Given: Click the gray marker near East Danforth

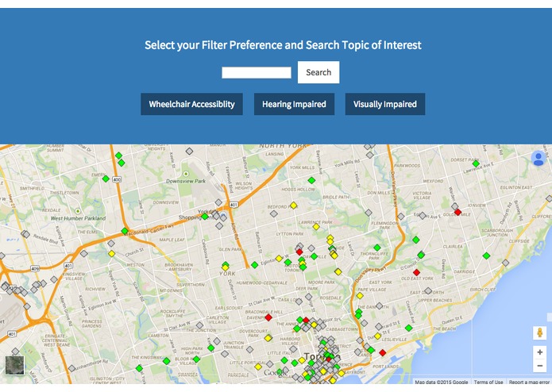Looking at the screenshot, I should tap(428, 290).
